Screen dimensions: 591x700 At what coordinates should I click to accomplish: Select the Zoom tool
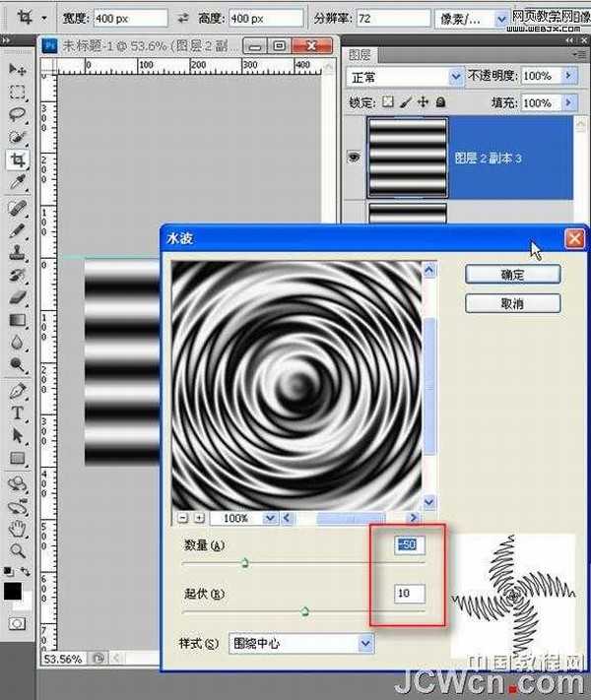pos(18,551)
